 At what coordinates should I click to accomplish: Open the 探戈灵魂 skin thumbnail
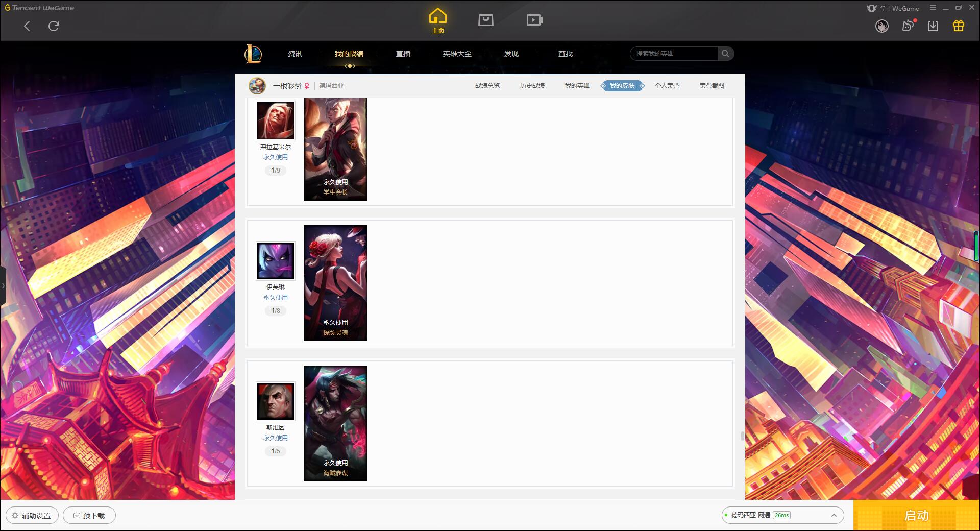point(335,283)
